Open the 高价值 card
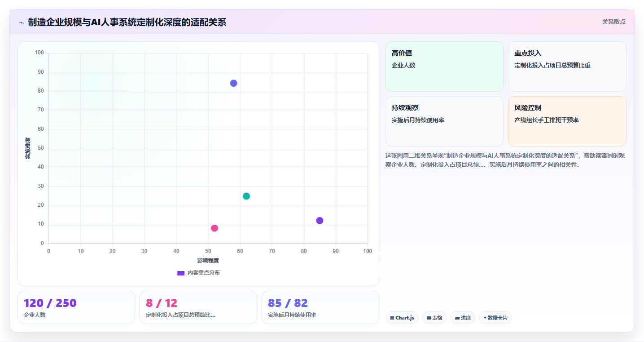 [444, 67]
